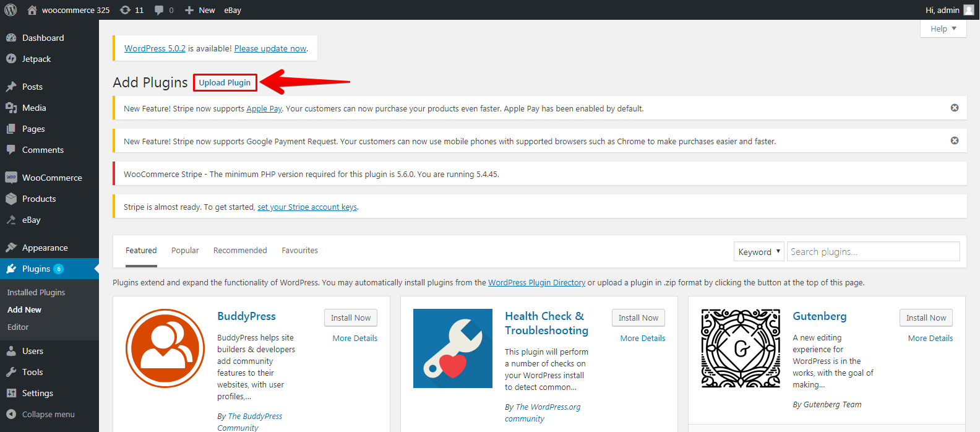980x432 pixels.
Task: Install the Gutenberg plugin now
Action: [x=926, y=318]
